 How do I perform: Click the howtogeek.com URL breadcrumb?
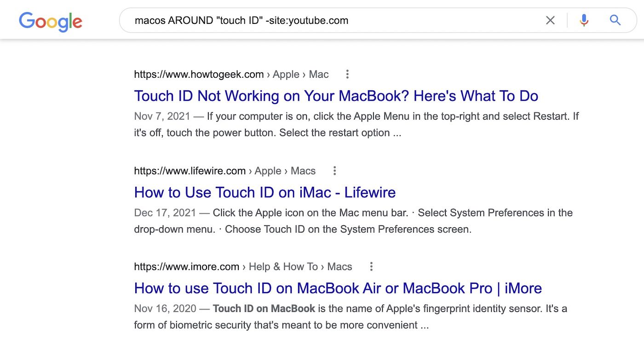point(199,74)
